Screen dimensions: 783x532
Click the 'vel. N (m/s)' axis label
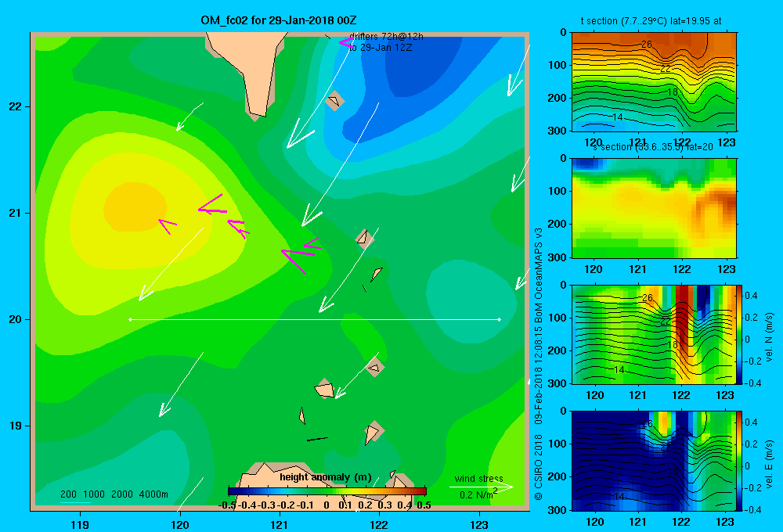pos(769,337)
